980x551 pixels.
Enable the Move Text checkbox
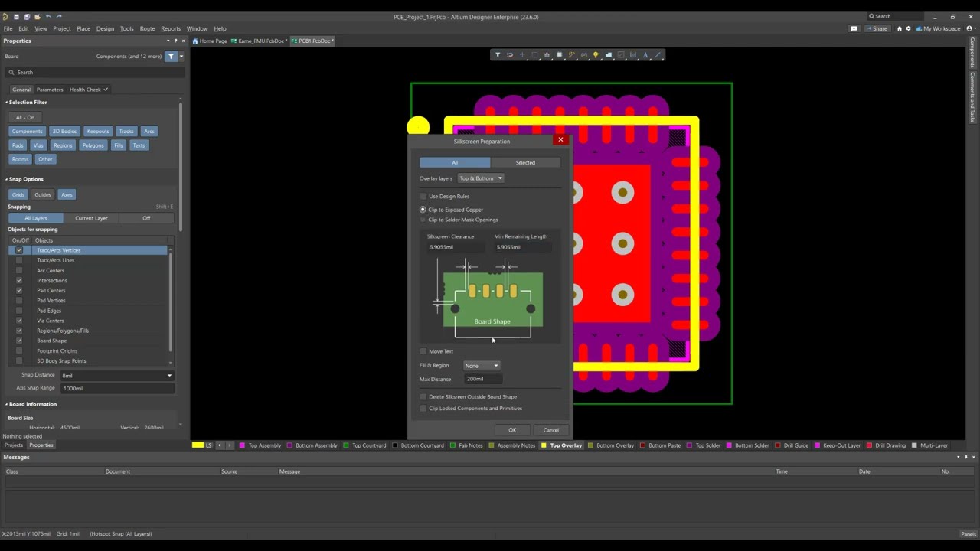click(423, 351)
